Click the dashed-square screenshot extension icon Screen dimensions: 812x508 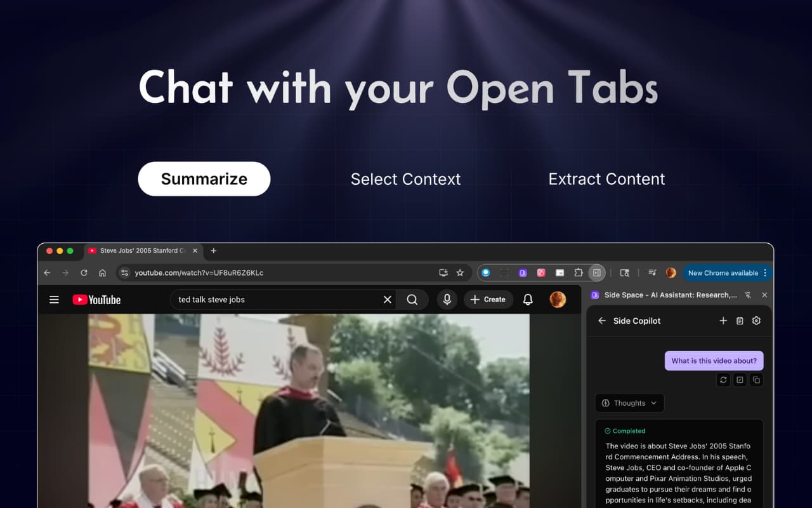point(504,273)
